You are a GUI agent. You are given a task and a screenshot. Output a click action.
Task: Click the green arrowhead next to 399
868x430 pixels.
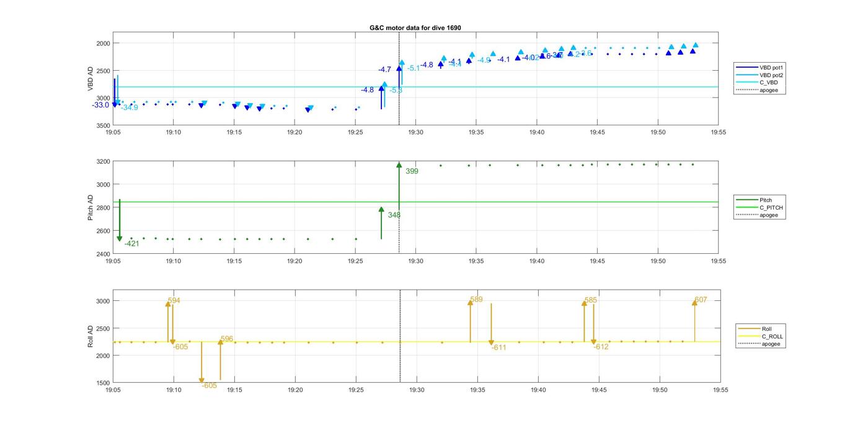399,165
